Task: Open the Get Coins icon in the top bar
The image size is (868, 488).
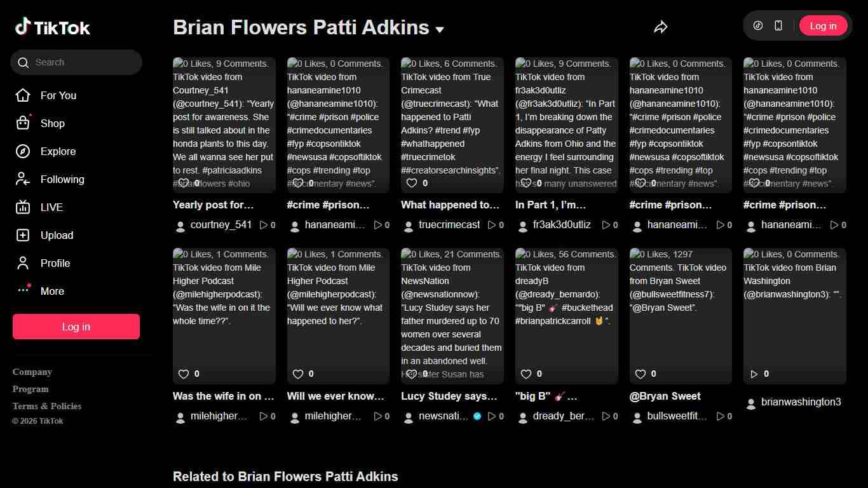Action: [x=756, y=25]
